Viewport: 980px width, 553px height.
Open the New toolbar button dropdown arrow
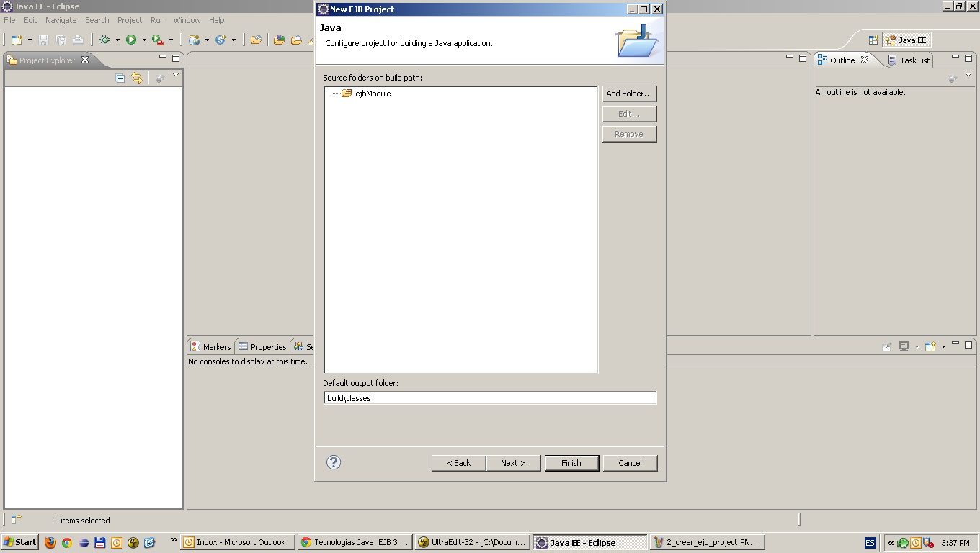30,40
